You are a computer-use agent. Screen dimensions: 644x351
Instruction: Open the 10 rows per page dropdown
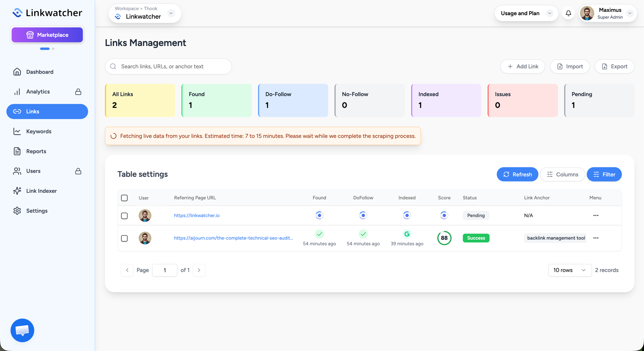[x=570, y=270]
